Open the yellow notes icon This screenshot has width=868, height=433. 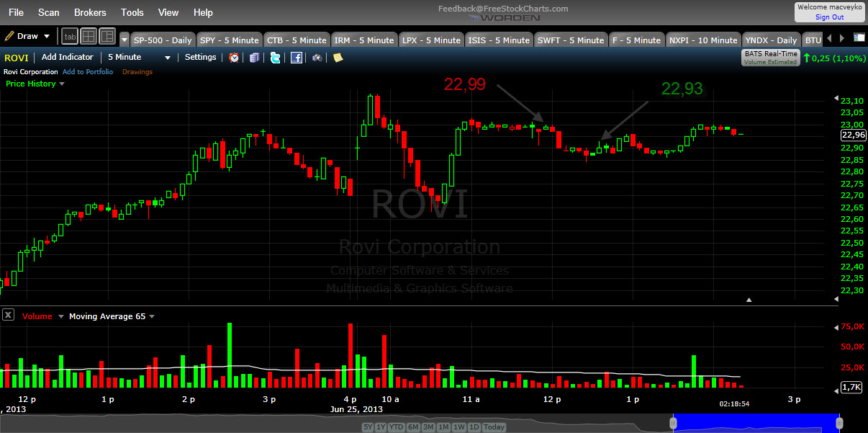pos(338,58)
